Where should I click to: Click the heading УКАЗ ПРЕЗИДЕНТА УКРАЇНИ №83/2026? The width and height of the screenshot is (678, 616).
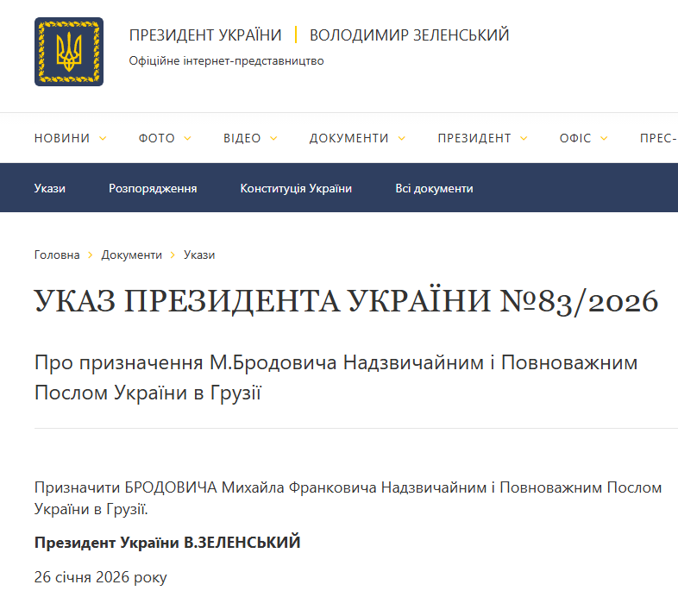click(x=347, y=301)
